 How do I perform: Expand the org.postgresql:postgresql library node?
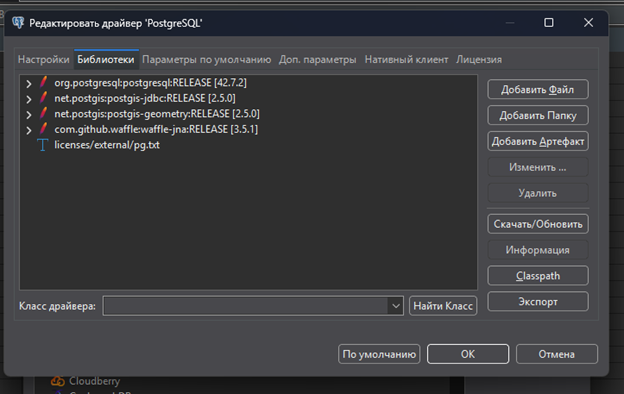(29, 84)
